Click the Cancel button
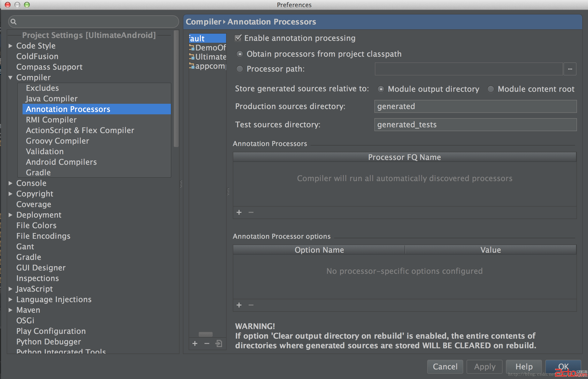This screenshot has height=379, width=588. pos(445,367)
